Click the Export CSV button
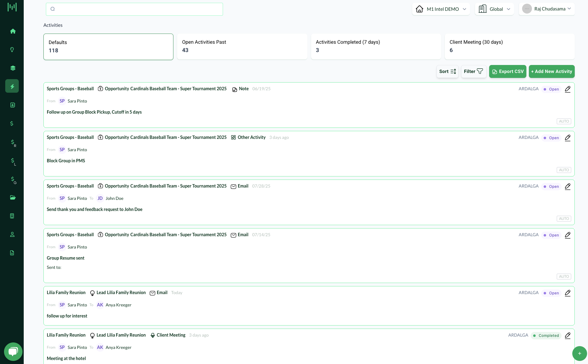Image resolution: width=588 pixels, height=364 pixels. [x=508, y=71]
